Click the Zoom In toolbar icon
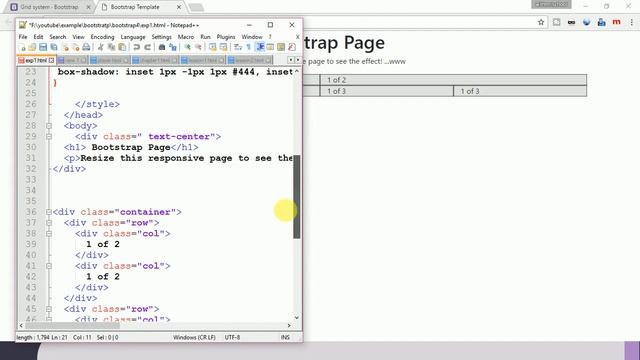Screen dimensions: 640x360 click(187, 47)
